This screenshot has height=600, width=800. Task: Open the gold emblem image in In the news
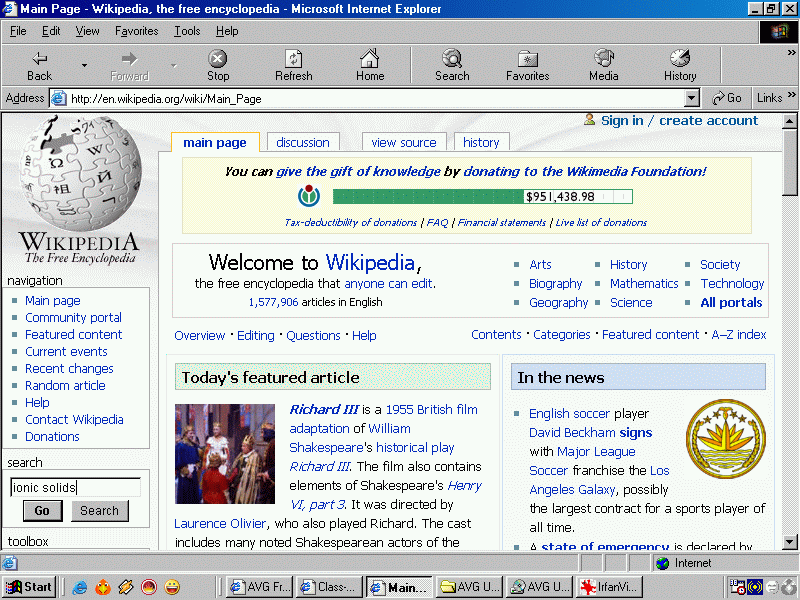(726, 439)
